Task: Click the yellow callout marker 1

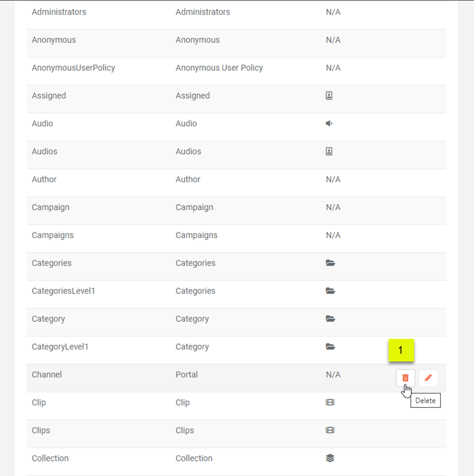Action: click(401, 350)
